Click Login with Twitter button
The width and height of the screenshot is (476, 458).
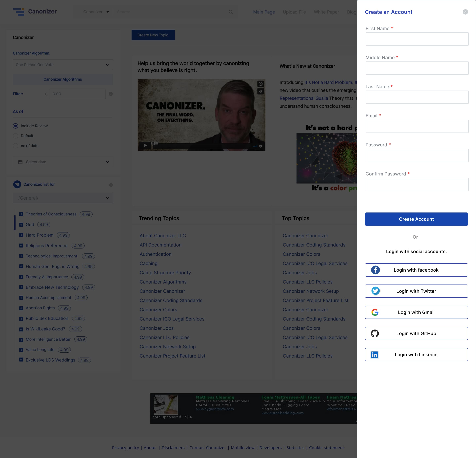coord(416,291)
